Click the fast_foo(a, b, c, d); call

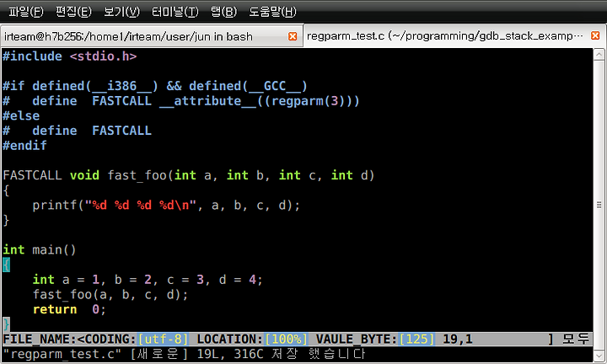coord(110,295)
